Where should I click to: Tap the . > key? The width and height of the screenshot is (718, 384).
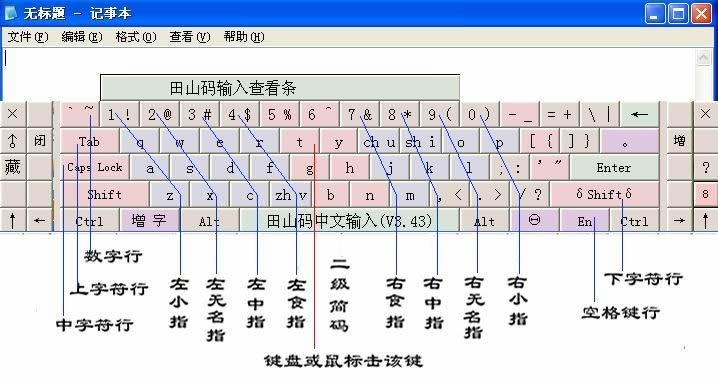click(x=490, y=194)
